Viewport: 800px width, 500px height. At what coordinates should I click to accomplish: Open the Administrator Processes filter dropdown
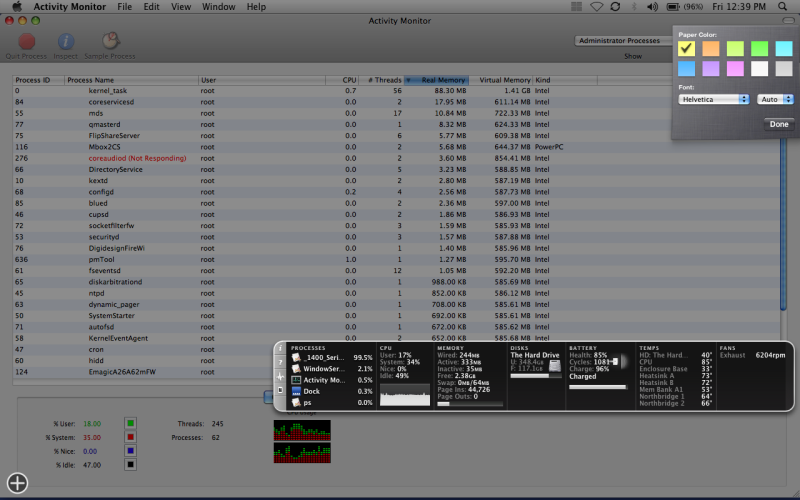623,40
